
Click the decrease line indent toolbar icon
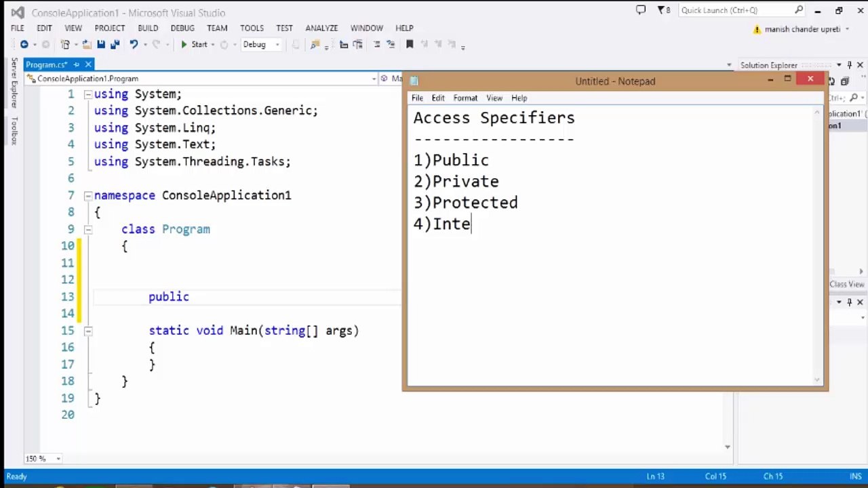pos(344,45)
